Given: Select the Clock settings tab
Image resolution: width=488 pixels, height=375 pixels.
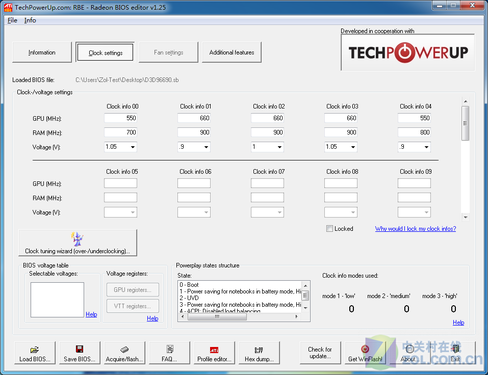Looking at the screenshot, I should tap(105, 52).
